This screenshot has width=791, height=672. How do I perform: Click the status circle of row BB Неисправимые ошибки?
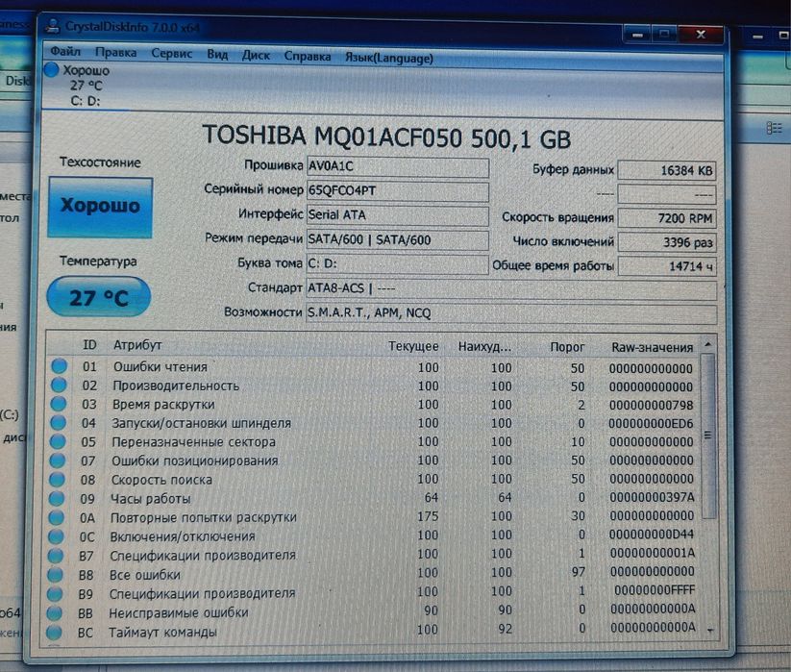point(54,613)
